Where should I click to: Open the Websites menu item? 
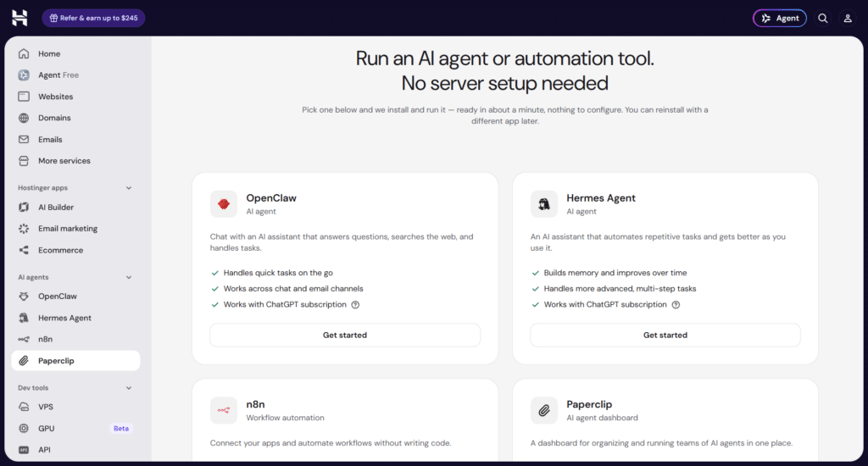(75, 97)
